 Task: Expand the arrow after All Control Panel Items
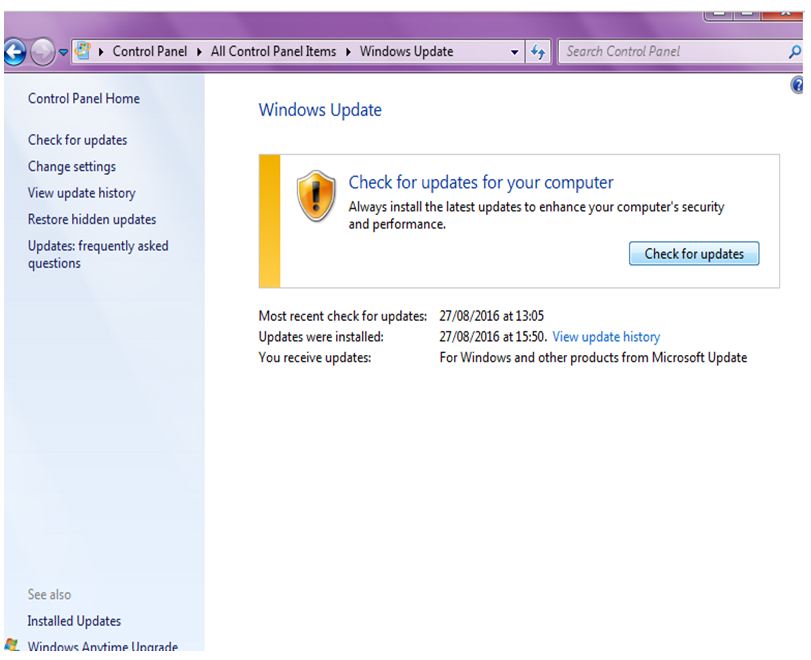(x=349, y=52)
